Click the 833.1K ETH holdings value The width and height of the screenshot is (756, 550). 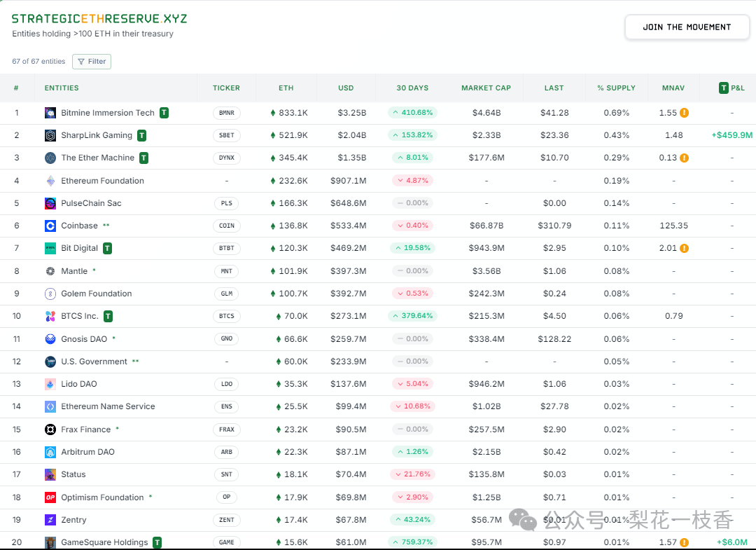click(293, 113)
